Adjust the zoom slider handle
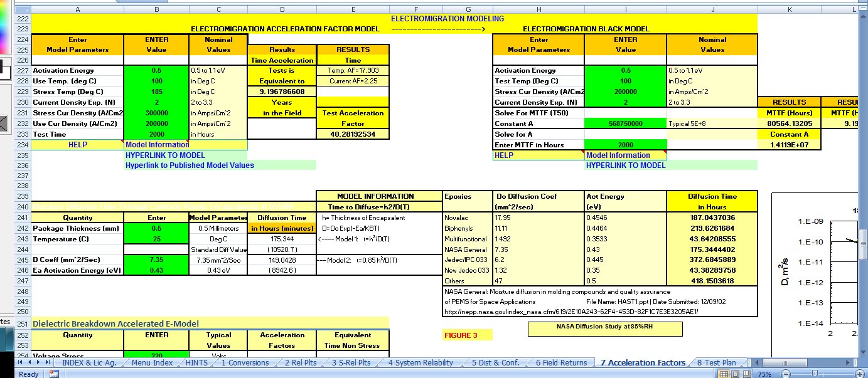This screenshot has width=868, height=378. click(815, 374)
